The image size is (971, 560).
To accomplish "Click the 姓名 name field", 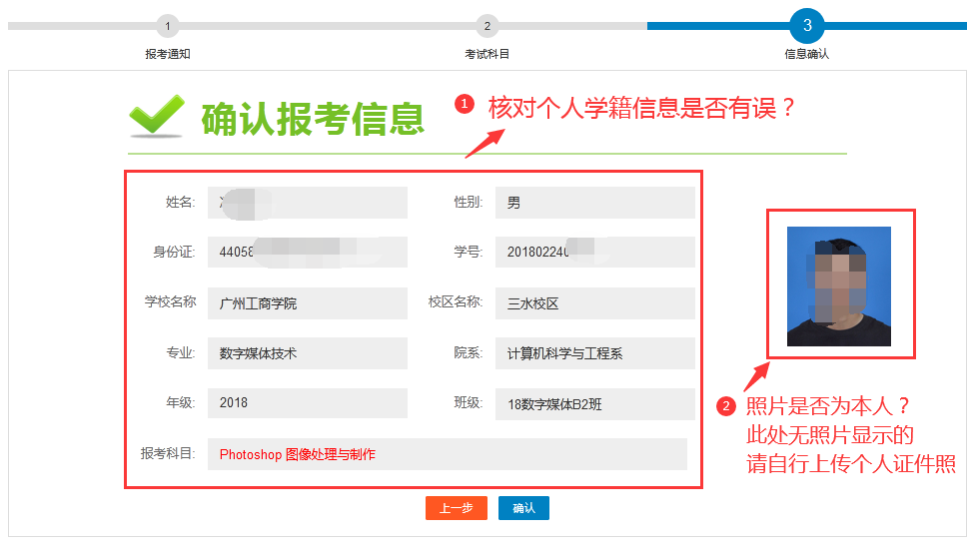I will tap(307, 203).
